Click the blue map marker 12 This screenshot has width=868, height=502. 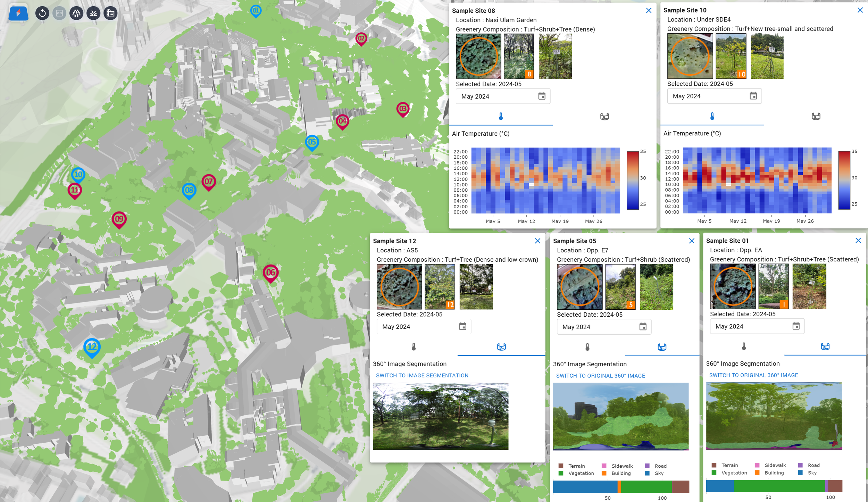[x=92, y=346]
